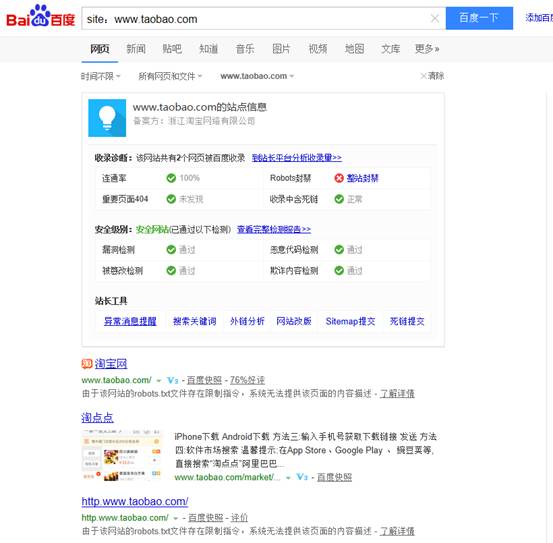Open 百度快照 for the http.www.taobao.com/ result
Screen dimensions: 553x543
point(206,518)
